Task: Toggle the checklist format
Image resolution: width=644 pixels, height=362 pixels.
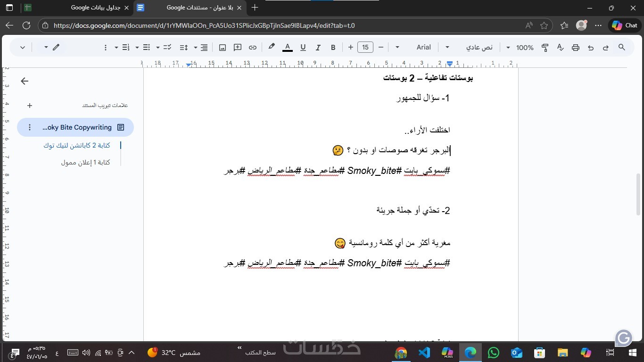Action: point(167,47)
